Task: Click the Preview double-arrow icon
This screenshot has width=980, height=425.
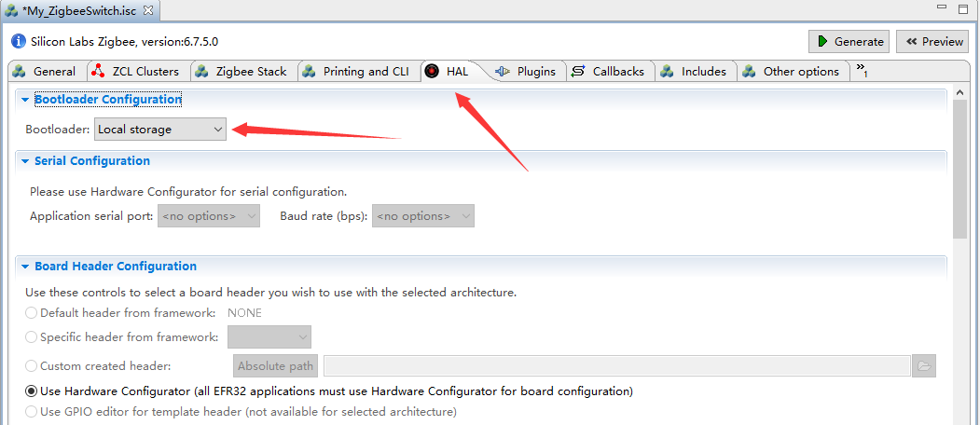Action: (x=911, y=42)
